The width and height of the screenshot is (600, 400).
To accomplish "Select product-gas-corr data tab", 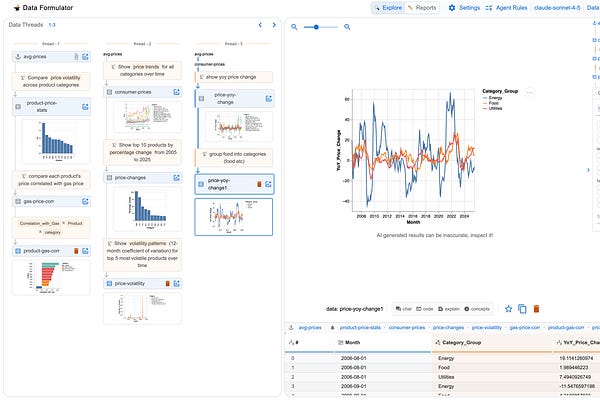I will tap(566, 328).
